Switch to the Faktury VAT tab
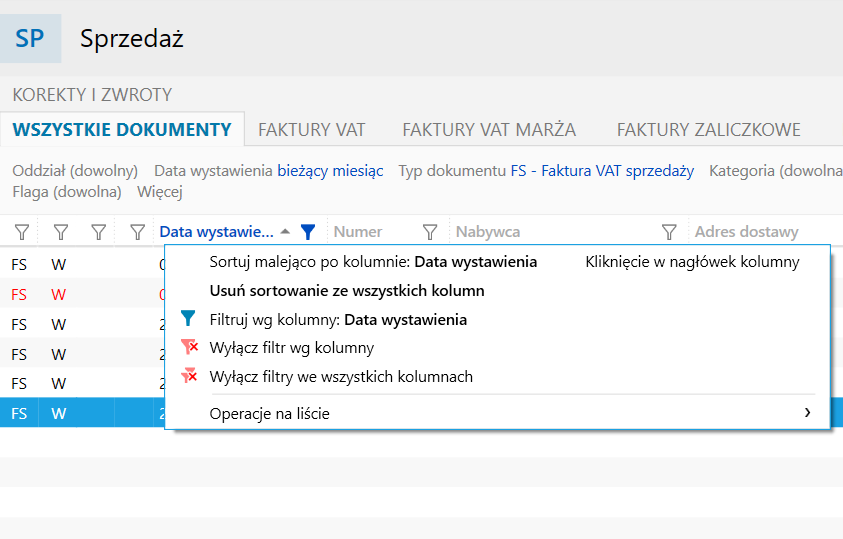Screen dimensions: 843x539 (x=312, y=130)
